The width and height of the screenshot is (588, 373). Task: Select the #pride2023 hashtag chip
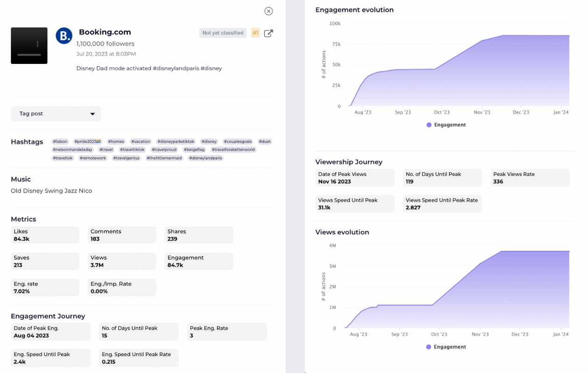coord(88,141)
